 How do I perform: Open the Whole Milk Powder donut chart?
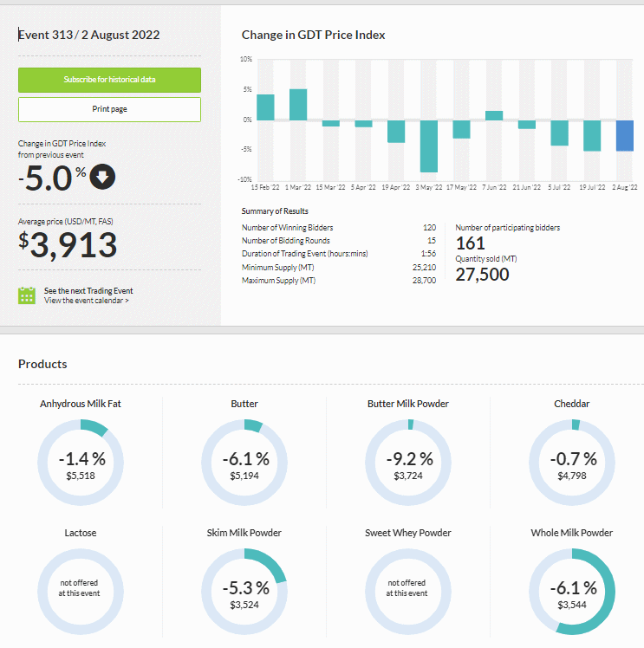(x=572, y=592)
